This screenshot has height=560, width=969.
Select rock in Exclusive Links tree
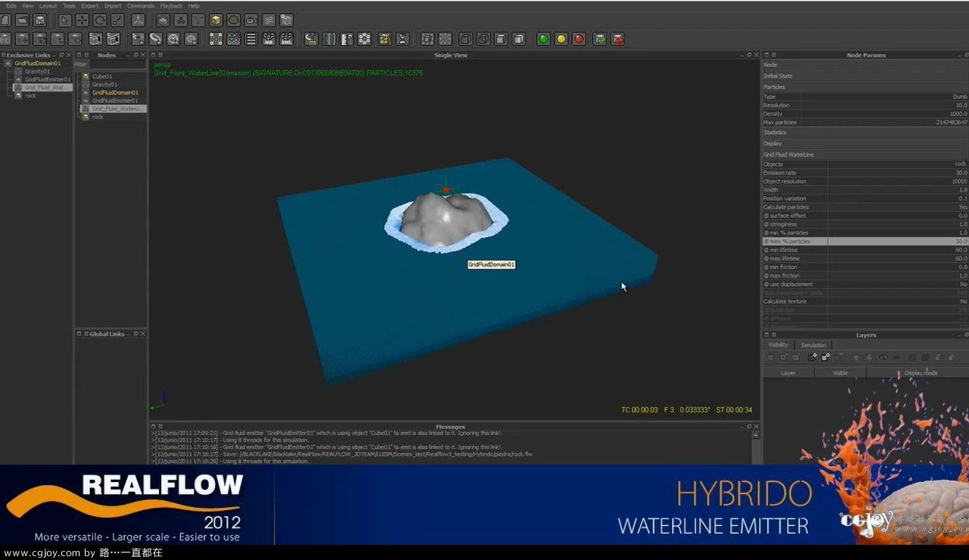(x=30, y=95)
